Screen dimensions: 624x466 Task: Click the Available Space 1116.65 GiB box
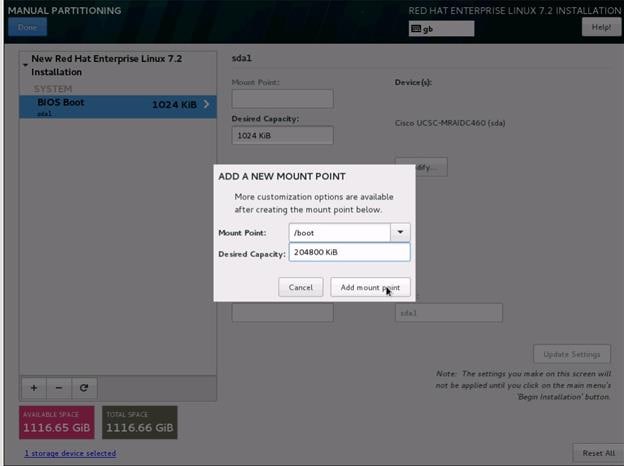tap(57, 422)
